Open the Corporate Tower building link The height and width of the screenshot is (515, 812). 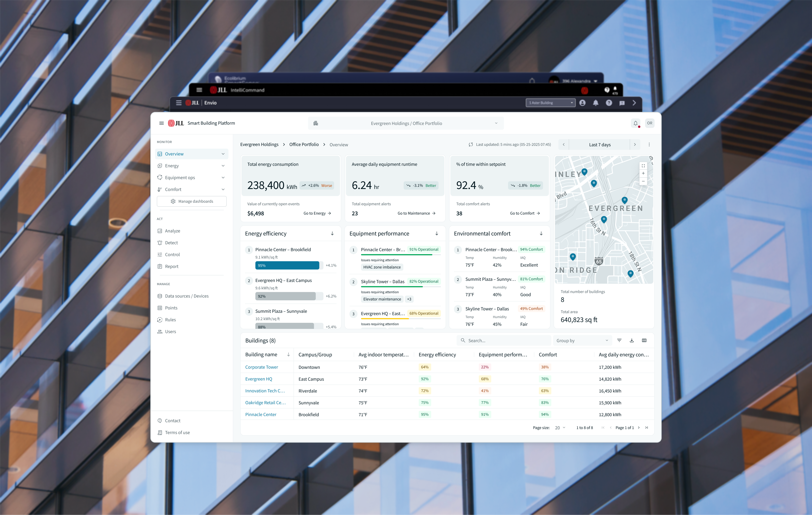pyautogui.click(x=262, y=367)
